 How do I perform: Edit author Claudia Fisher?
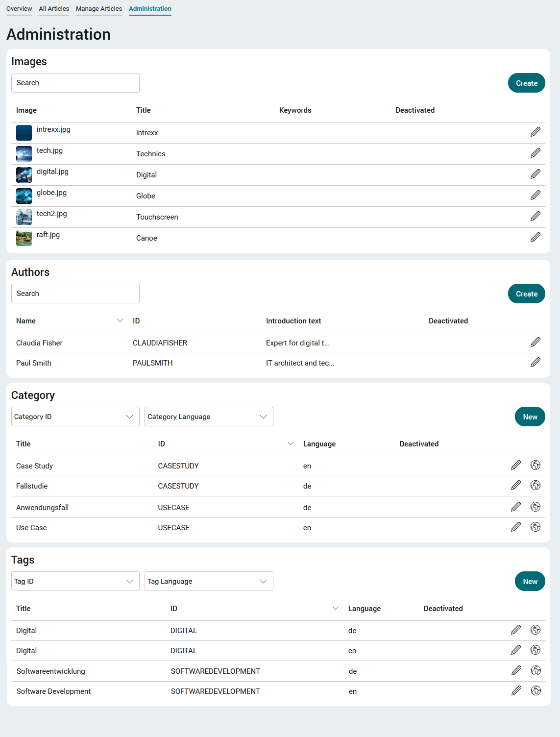tap(536, 342)
